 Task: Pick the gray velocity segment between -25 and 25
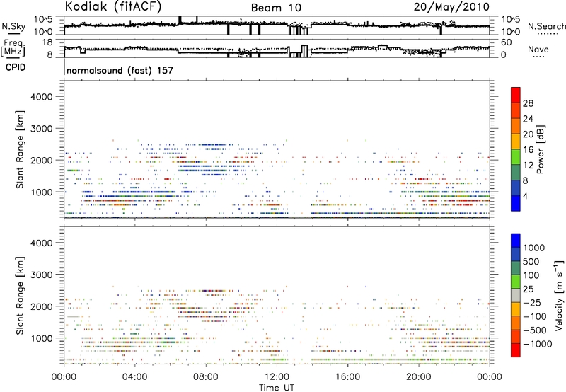[x=516, y=295]
